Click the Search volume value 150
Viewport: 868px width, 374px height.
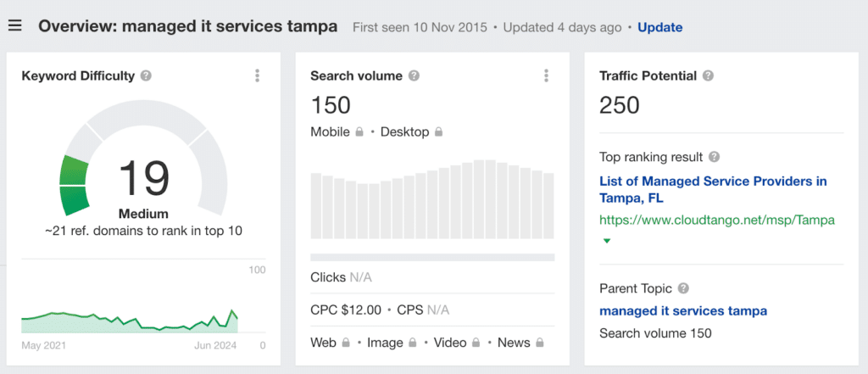(331, 104)
